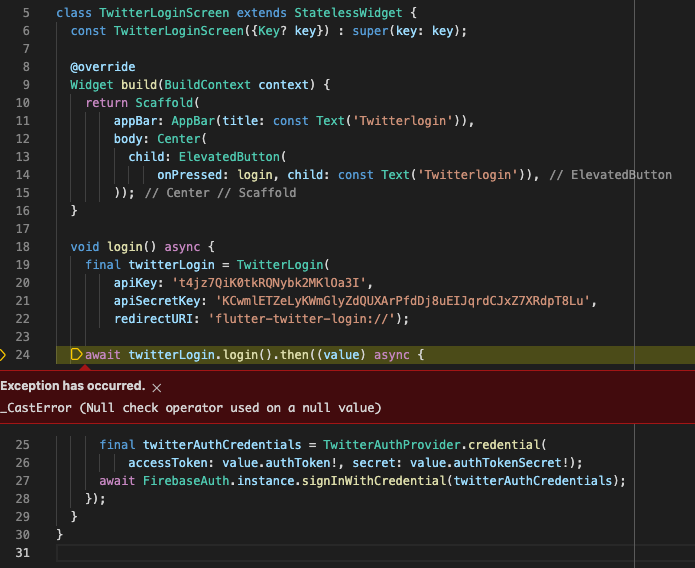Click StatelessWidget on line 5
Image resolution: width=695 pixels, height=568 pixels.
pos(348,13)
